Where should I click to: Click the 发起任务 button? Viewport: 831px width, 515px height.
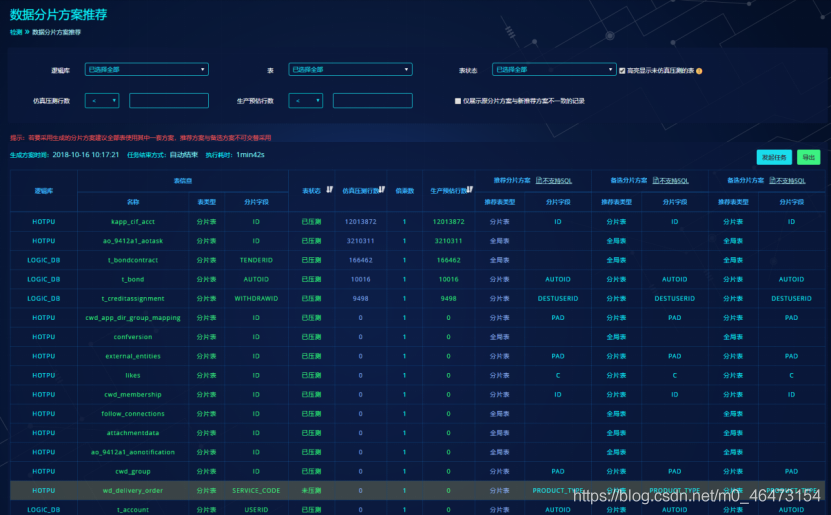tap(774, 157)
